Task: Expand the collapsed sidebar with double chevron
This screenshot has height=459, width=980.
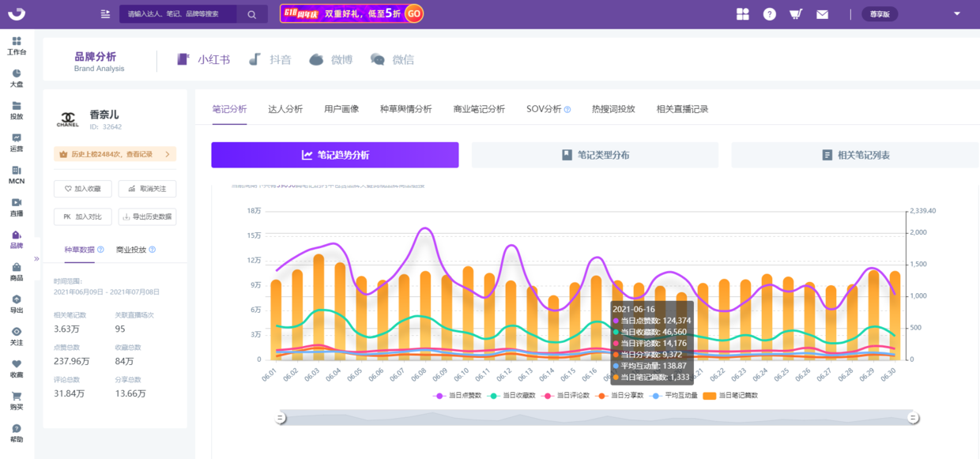Action: pos(36,258)
